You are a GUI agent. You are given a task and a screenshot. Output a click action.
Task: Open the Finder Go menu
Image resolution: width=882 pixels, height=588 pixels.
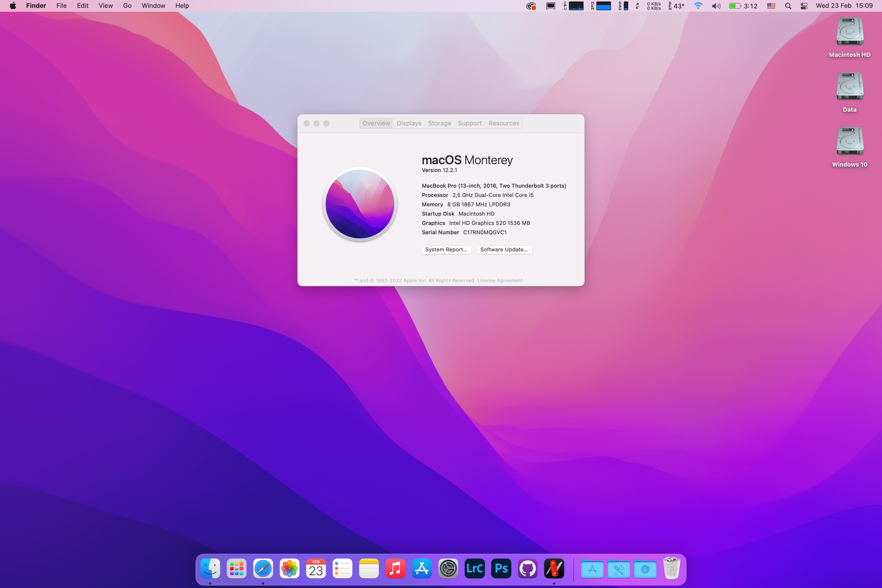coord(127,6)
